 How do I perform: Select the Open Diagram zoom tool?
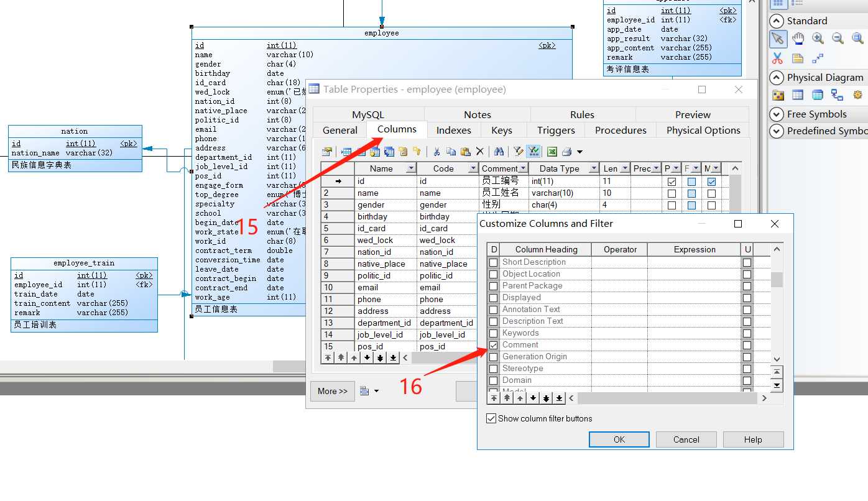click(857, 39)
